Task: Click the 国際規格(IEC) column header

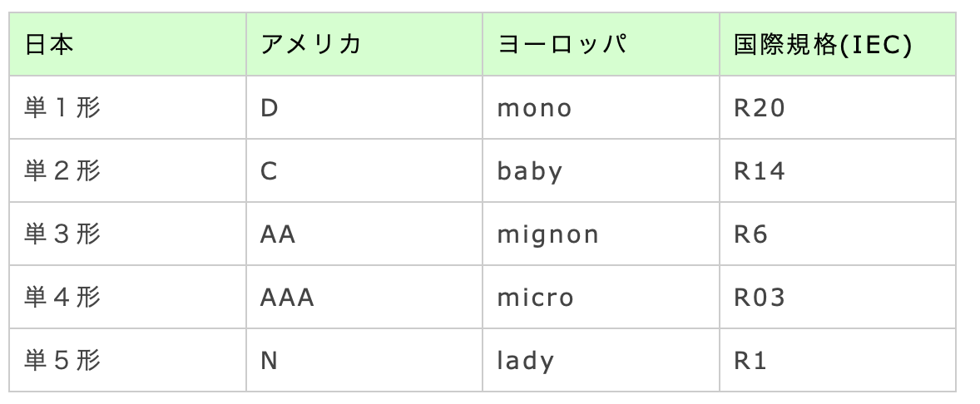Action: [x=823, y=45]
